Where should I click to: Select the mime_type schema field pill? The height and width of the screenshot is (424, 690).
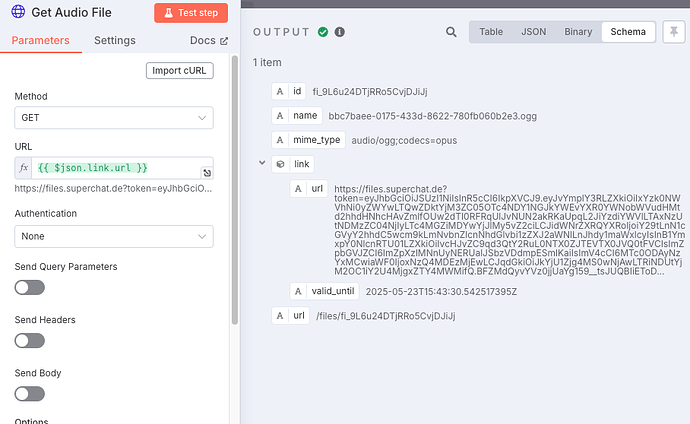[308, 140]
